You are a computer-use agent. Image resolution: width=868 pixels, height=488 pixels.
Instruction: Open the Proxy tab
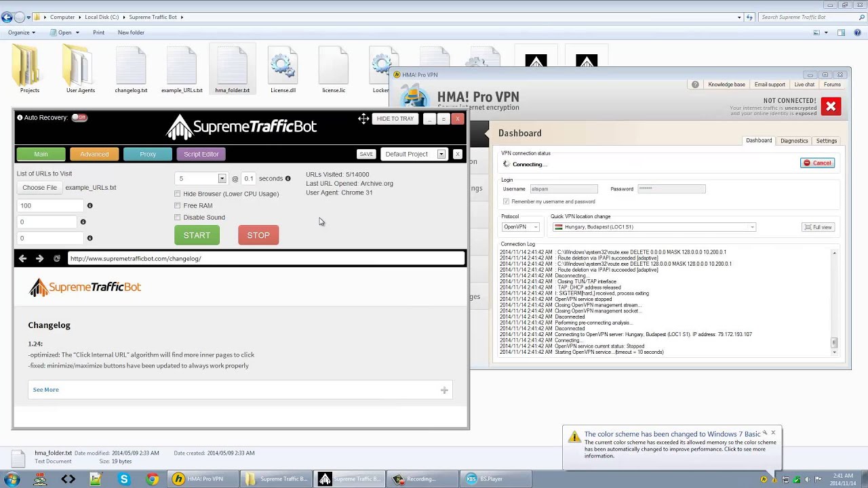148,154
